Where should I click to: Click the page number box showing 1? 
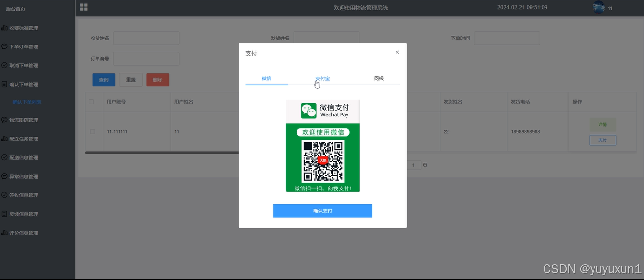pos(414,165)
